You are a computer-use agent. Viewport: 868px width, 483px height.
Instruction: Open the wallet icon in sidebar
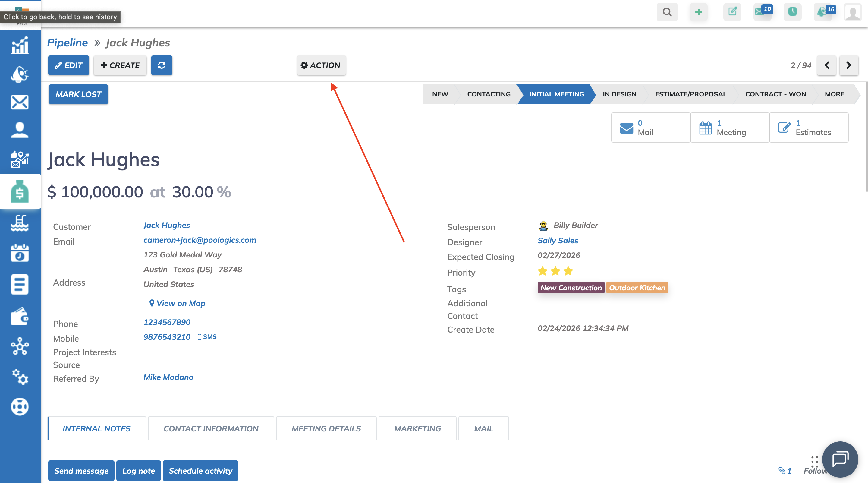[20, 317]
